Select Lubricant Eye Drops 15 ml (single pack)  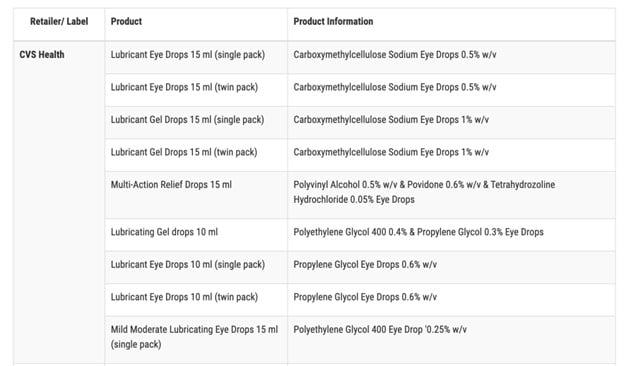click(187, 55)
